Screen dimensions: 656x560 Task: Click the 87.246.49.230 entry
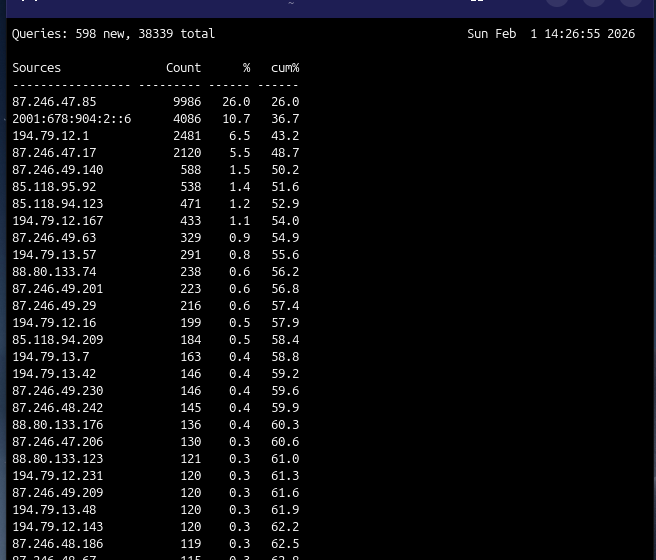(57, 391)
